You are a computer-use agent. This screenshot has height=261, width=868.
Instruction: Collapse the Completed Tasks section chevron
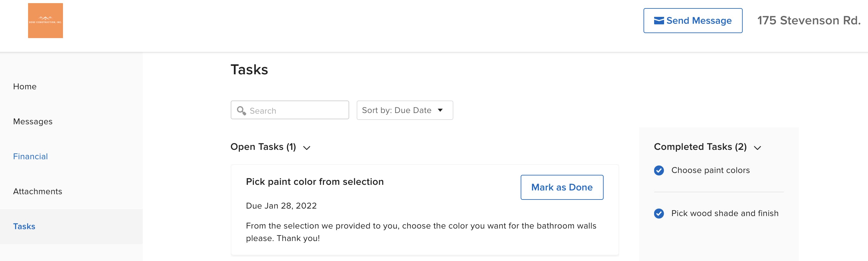(757, 148)
